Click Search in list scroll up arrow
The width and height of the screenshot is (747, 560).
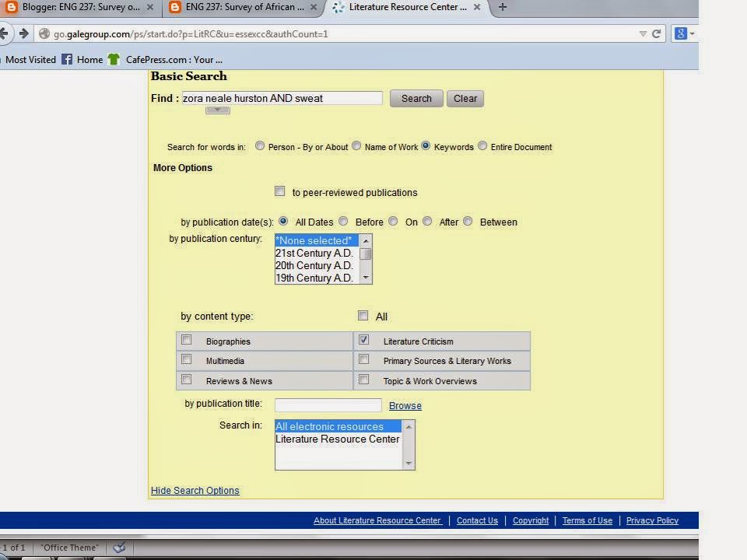(409, 427)
